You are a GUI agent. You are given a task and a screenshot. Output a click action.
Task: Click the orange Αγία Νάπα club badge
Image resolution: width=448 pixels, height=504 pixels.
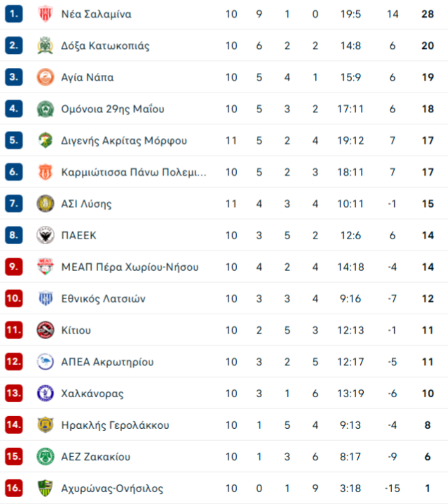coord(45,77)
